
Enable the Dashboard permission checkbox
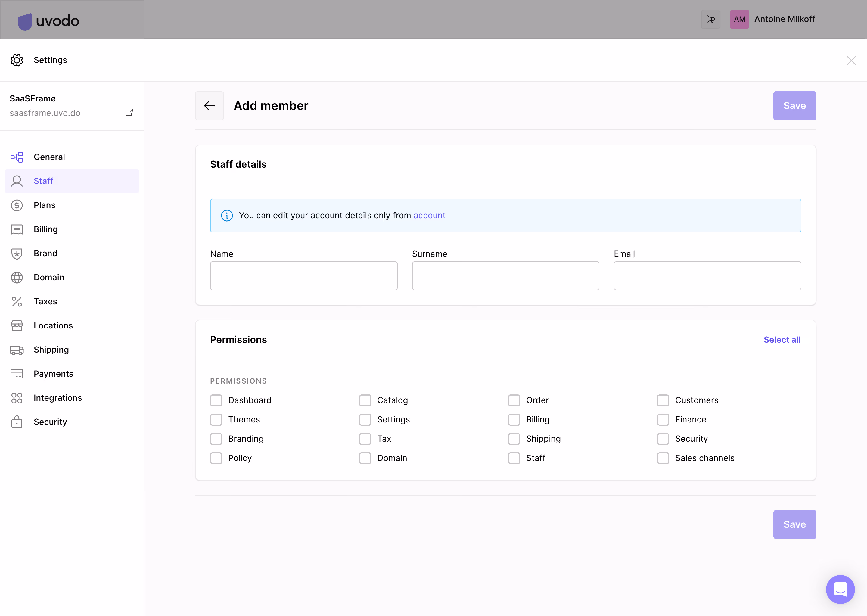[x=216, y=400]
